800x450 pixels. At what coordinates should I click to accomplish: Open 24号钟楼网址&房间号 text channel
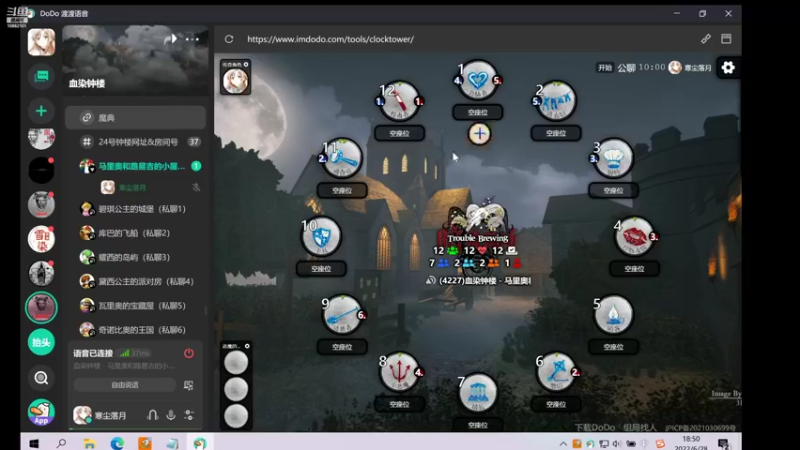coord(135,142)
